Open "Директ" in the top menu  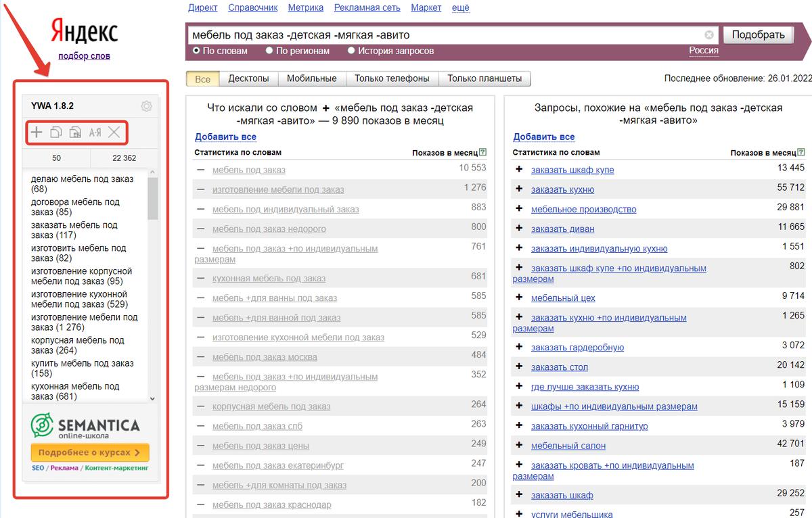203,7
